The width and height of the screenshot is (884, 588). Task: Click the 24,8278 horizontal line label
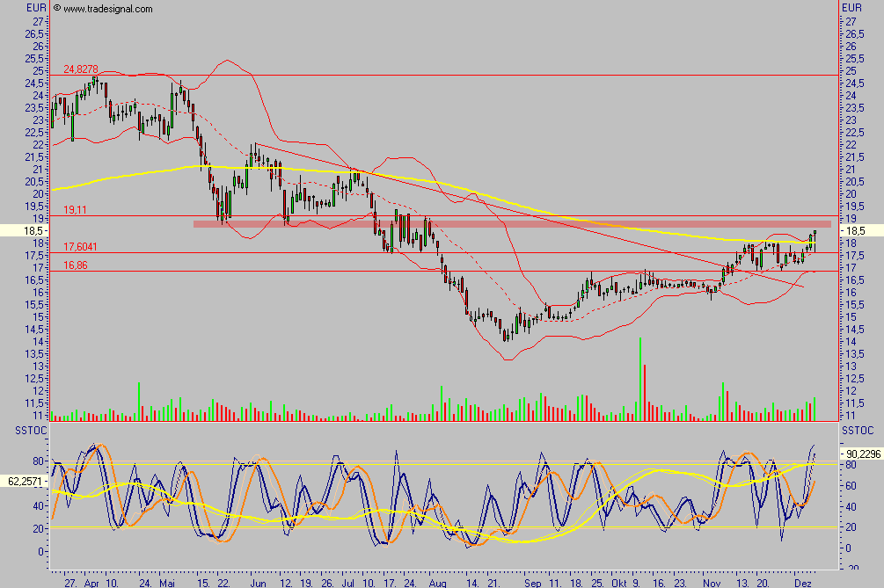click(80, 69)
